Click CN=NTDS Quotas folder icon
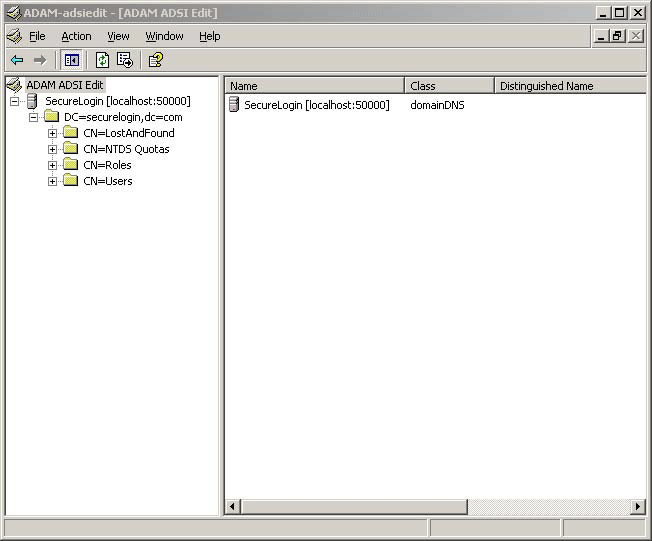 (x=71, y=148)
